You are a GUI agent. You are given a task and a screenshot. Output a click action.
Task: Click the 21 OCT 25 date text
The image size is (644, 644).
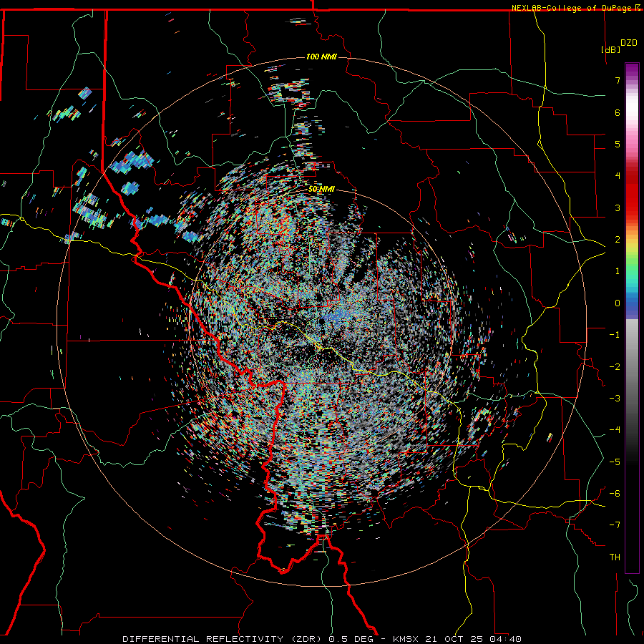[454, 639]
